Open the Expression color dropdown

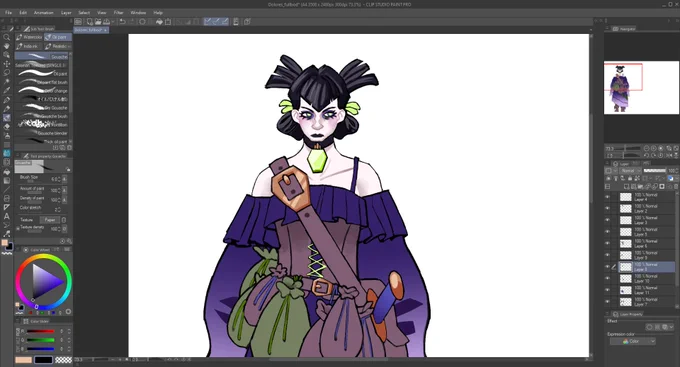pyautogui.click(x=632, y=341)
